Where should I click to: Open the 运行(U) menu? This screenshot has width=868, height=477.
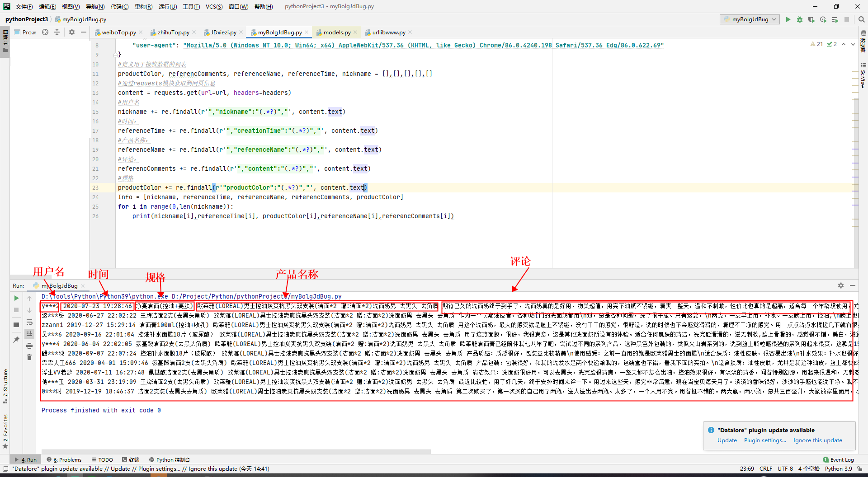168,6
